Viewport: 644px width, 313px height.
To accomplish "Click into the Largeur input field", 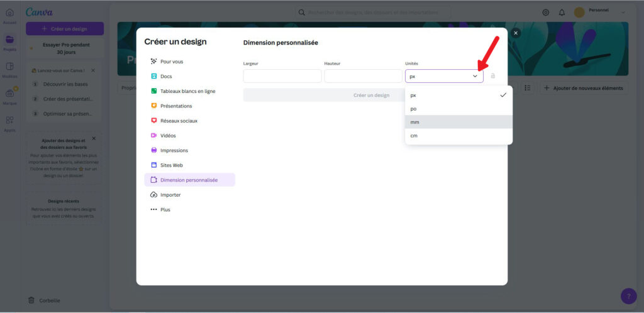I will pyautogui.click(x=282, y=76).
